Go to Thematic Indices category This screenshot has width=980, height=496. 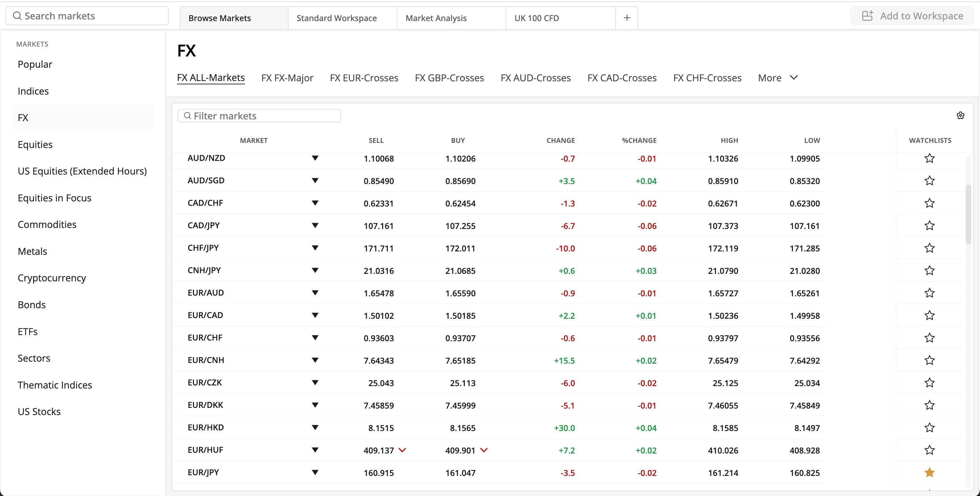click(55, 385)
